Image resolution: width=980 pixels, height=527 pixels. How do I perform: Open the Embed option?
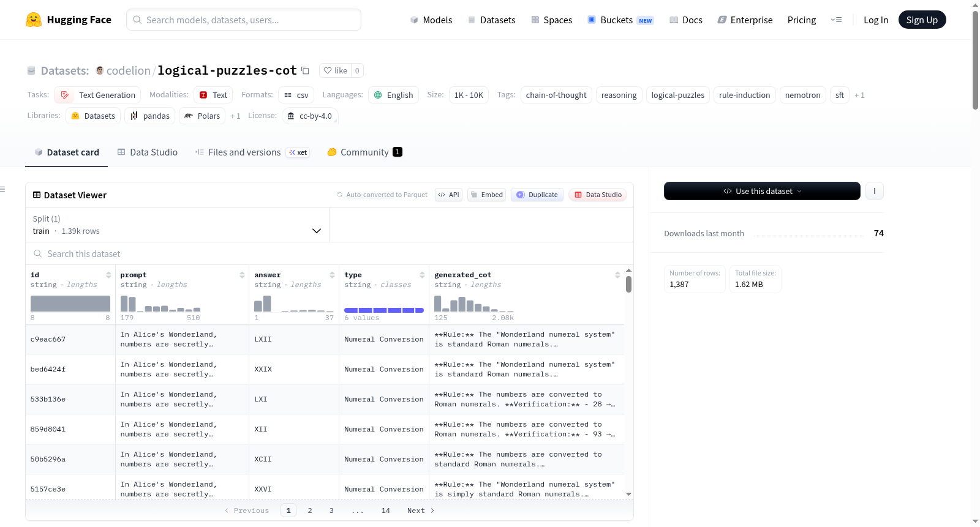coord(486,195)
